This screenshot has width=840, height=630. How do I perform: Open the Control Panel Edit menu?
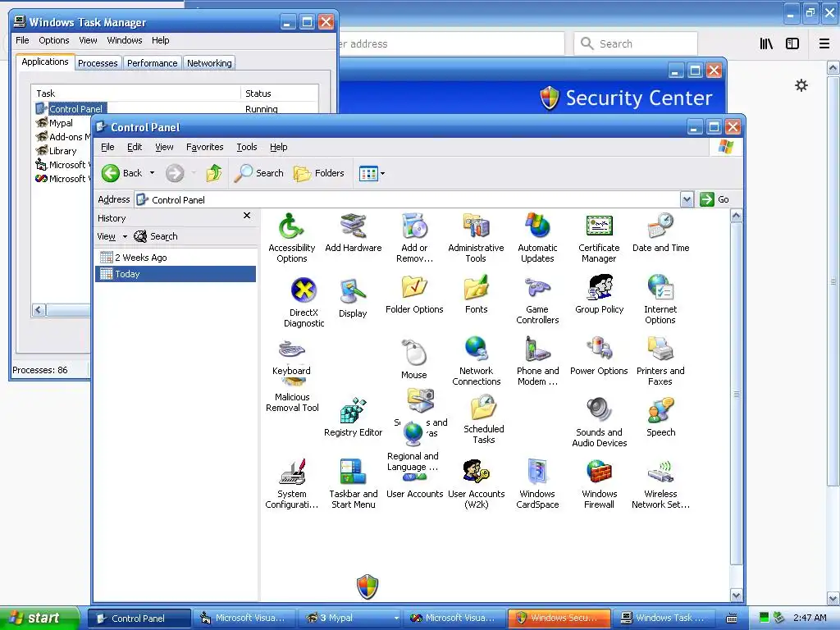tap(135, 147)
